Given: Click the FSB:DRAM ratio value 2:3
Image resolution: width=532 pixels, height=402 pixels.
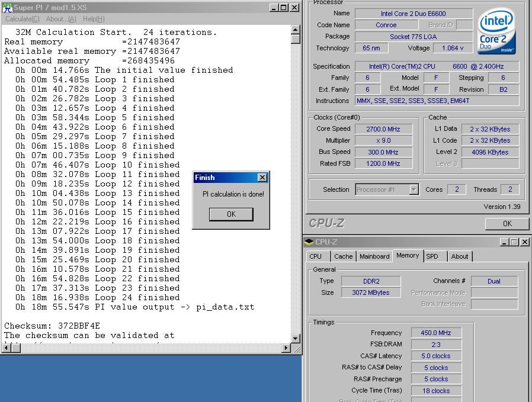Looking at the screenshot, I should (x=436, y=345).
